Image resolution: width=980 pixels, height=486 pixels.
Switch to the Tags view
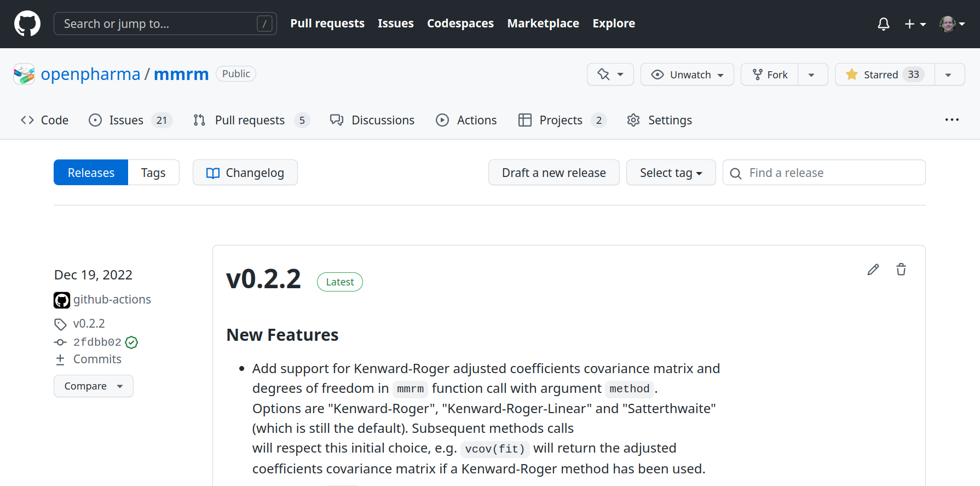(153, 173)
